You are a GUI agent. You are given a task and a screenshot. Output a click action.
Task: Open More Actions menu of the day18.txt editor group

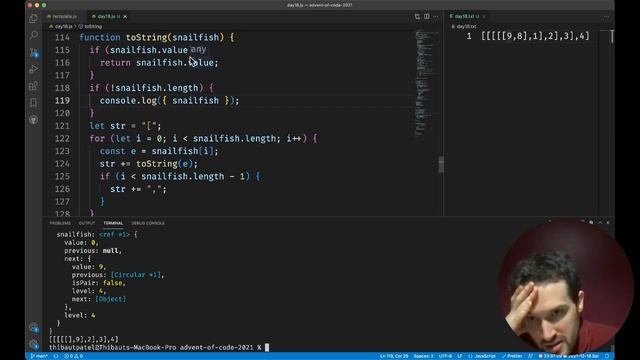(607, 16)
